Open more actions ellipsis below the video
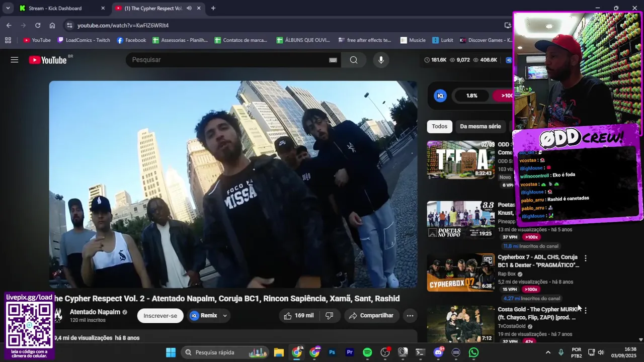 tap(410, 316)
